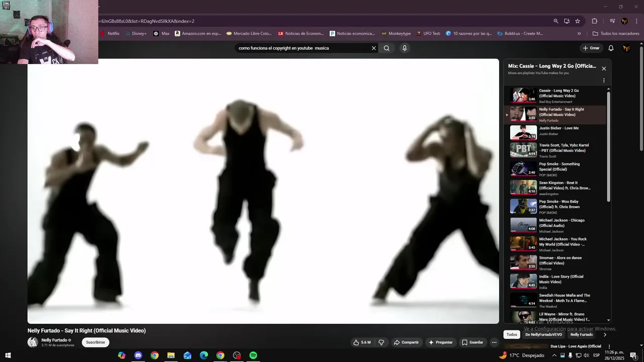Click the YouTube search magnifier button
Screen dimensions: 644x362
click(x=386, y=48)
